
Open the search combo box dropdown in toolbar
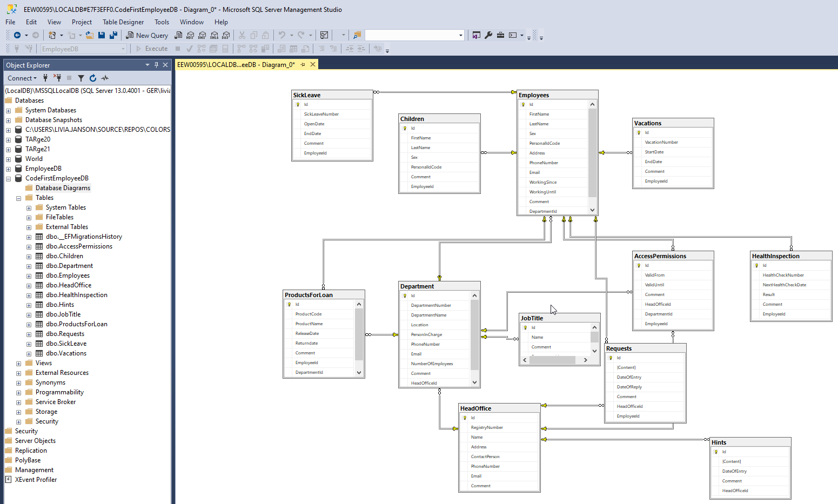(x=461, y=35)
